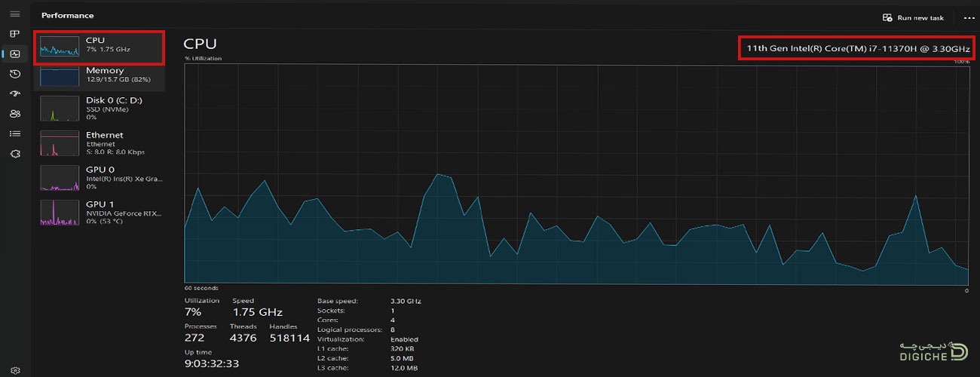The image size is (980, 377).
Task: Open the three-dots more options menu
Action: [969, 17]
